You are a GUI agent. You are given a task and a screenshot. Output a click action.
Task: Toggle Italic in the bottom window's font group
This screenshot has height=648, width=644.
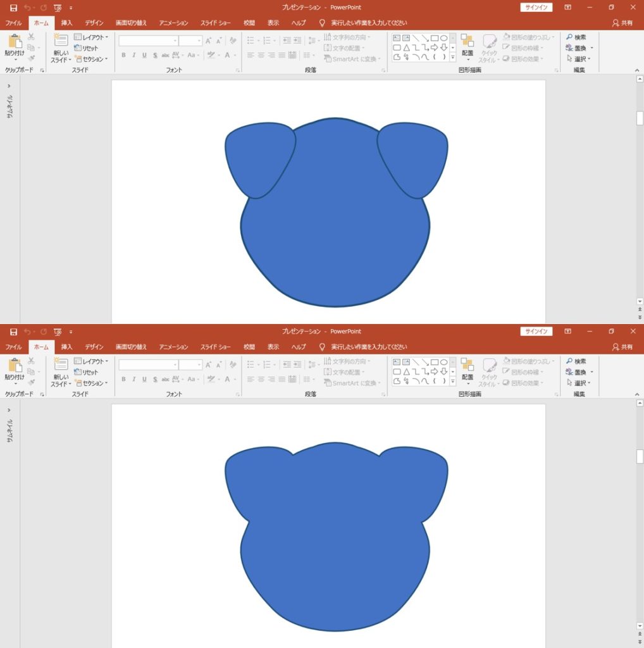coord(133,380)
